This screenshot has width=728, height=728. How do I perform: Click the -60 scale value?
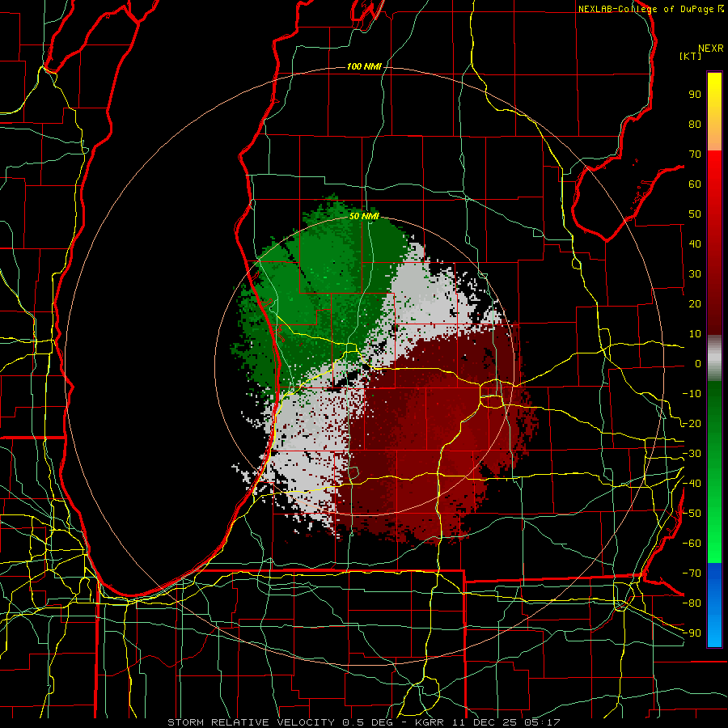tap(692, 544)
